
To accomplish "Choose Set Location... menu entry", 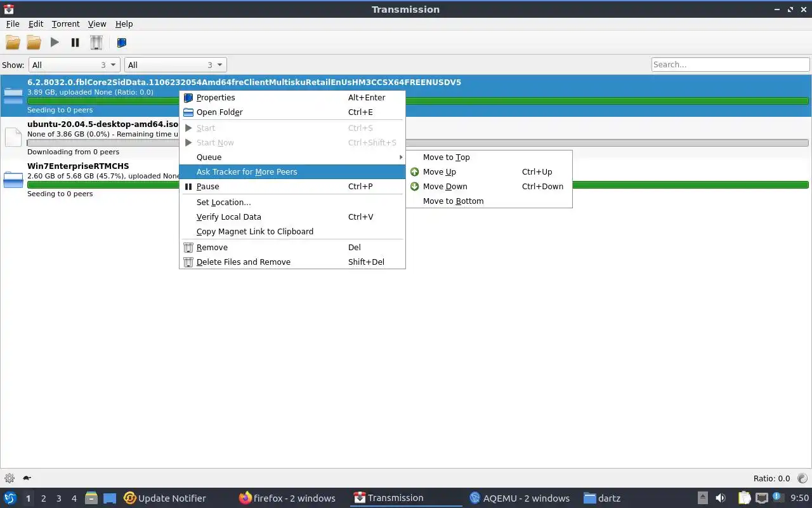I will click(292, 203).
